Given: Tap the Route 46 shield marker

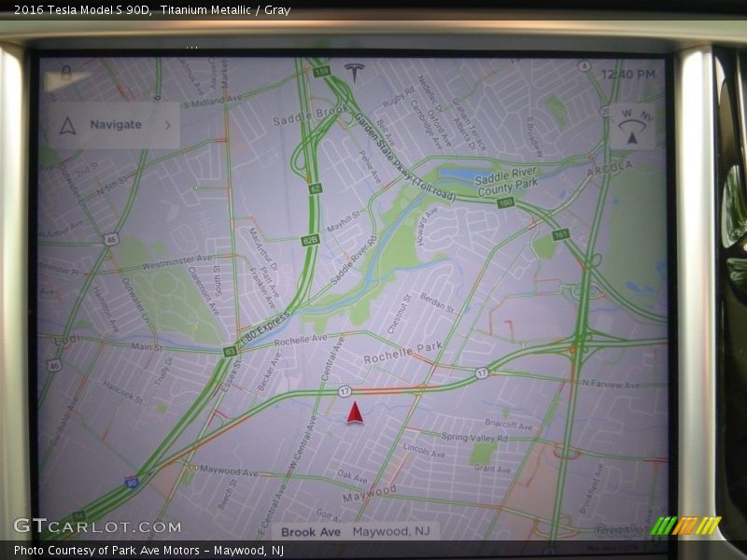Looking at the screenshot, I should click(111, 239).
